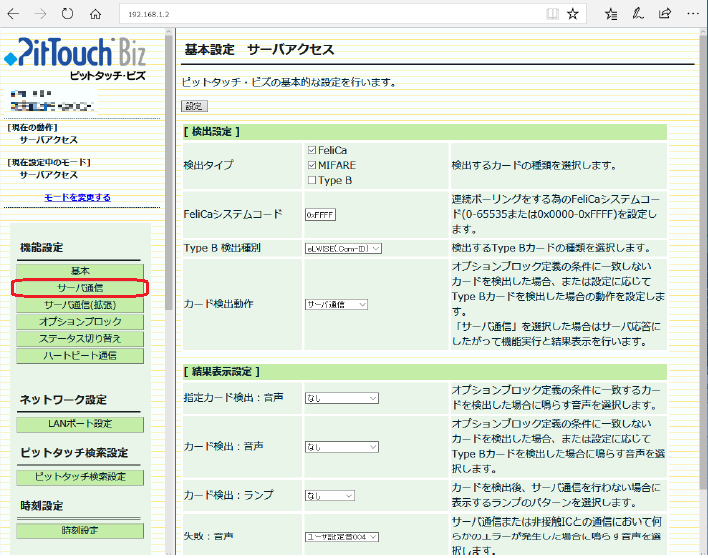The height and width of the screenshot is (558, 708).
Task: Open the browser more options menu
Action: pyautogui.click(x=693, y=14)
